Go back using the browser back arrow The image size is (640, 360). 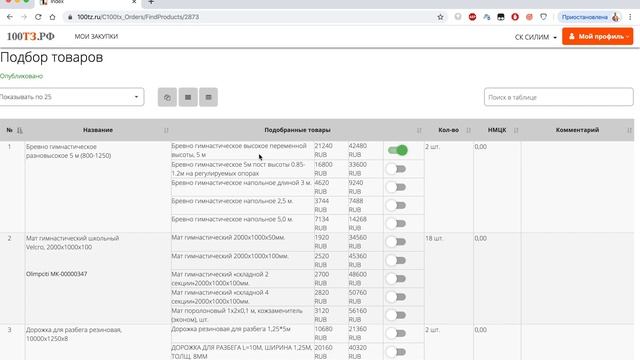pyautogui.click(x=10, y=17)
